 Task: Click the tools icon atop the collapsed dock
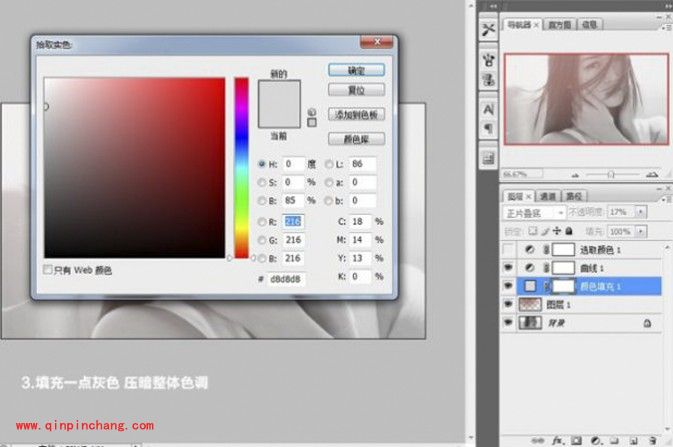[488, 28]
